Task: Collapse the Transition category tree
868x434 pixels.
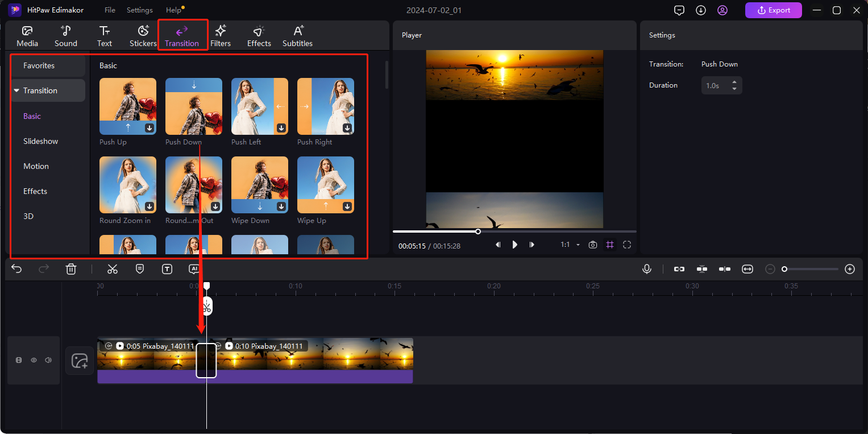Action: click(16, 90)
